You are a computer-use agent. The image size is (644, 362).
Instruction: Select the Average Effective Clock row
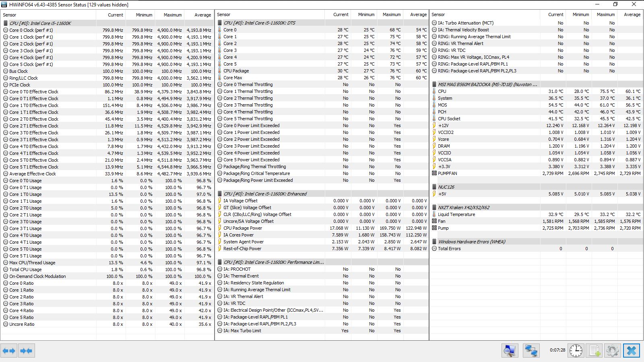(107, 174)
